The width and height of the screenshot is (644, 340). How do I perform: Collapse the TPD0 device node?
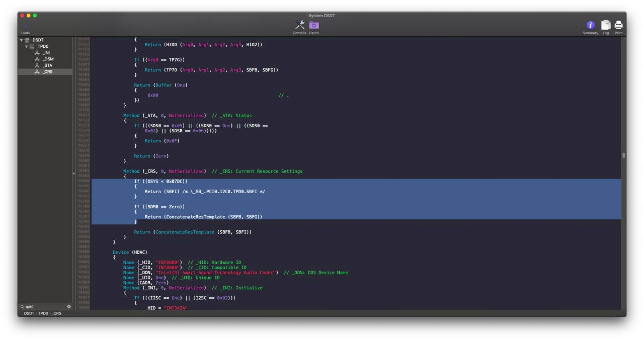(26, 46)
